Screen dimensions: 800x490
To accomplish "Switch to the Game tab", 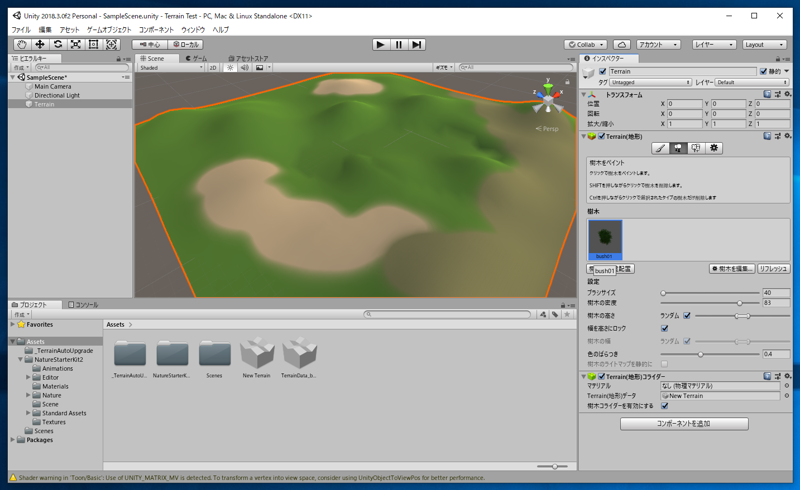I will point(196,58).
